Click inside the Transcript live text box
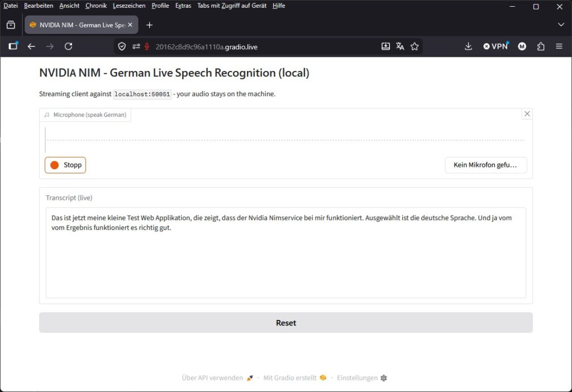This screenshot has width=572, height=392. pos(285,253)
